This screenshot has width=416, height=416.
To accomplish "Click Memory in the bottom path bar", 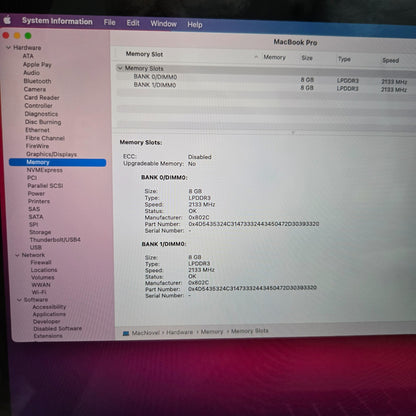I will click(212, 332).
